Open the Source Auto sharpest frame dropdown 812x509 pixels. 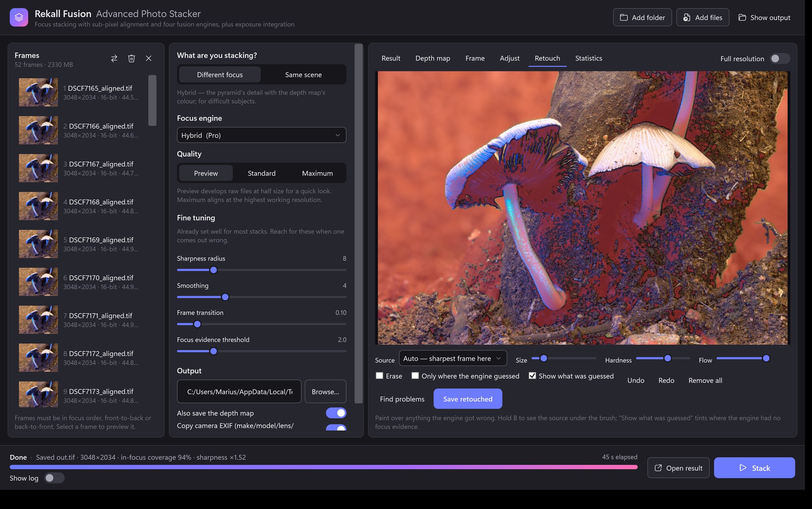453,359
